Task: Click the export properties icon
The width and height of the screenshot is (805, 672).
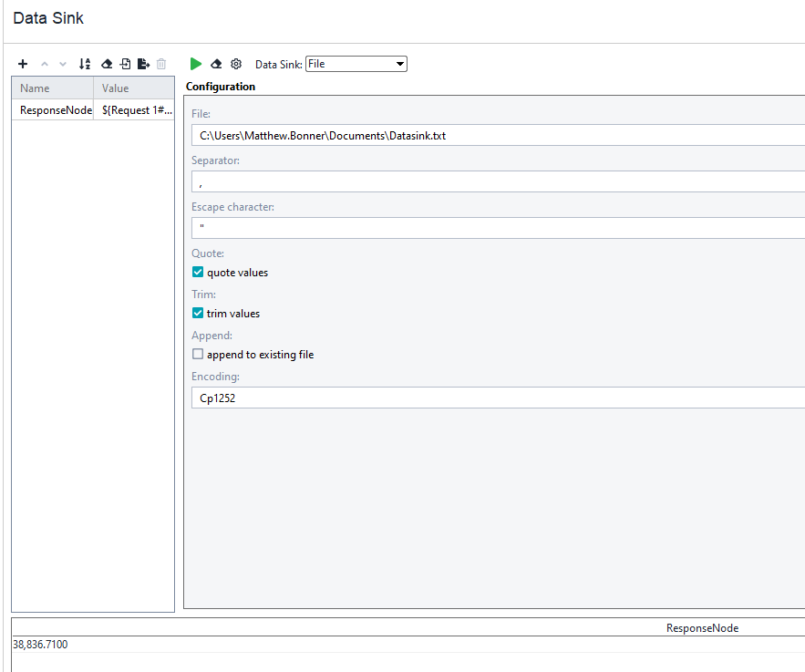Action: coord(143,64)
